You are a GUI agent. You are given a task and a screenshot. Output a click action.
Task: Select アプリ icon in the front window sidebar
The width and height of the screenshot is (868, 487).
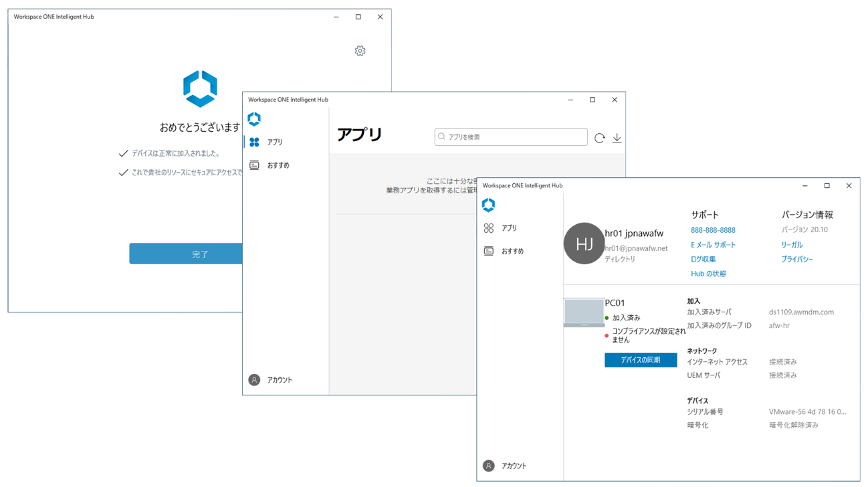[x=489, y=228]
